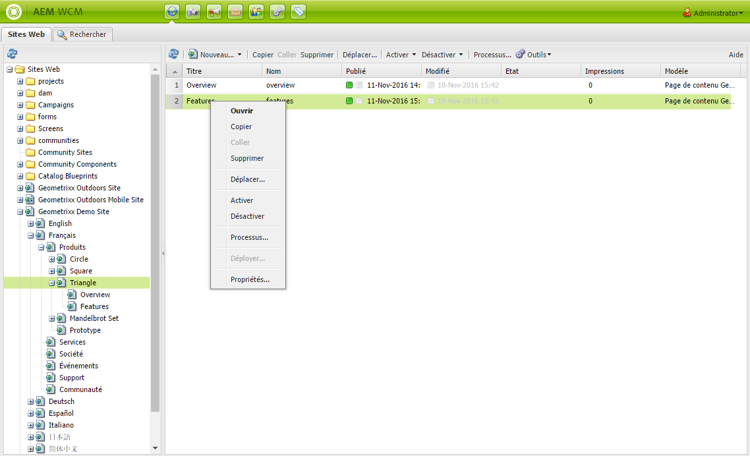Open the Aide help link
Screen dimensions: 750x456
(736, 55)
